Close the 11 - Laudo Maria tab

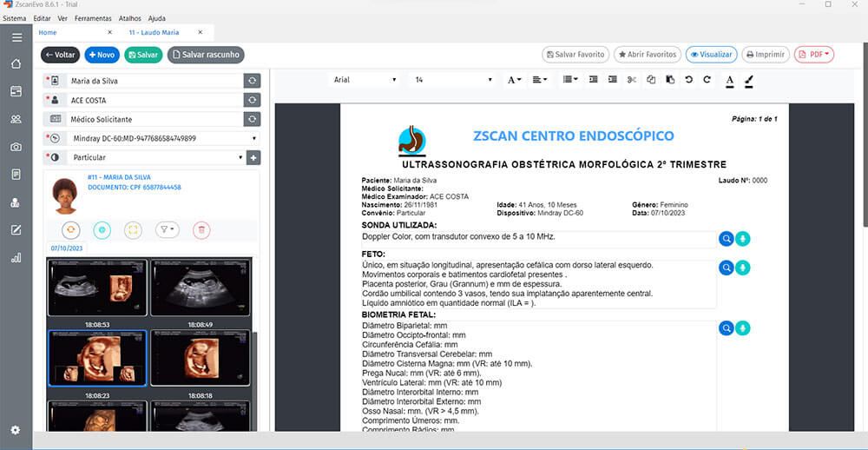(x=201, y=33)
